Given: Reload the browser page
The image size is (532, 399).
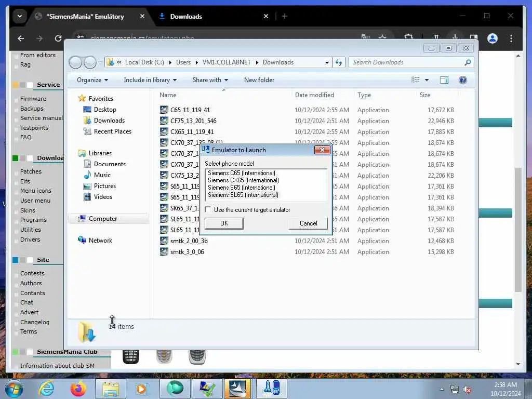Looking at the screenshot, I should [58, 38].
